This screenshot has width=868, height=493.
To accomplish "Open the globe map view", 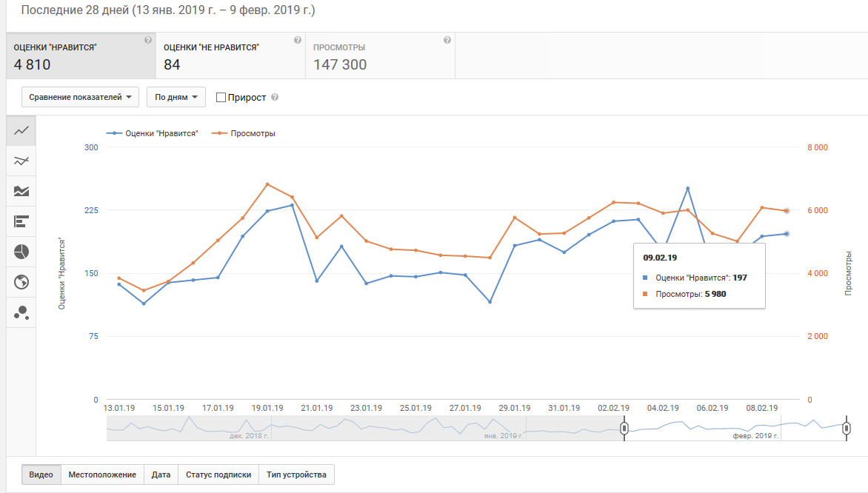I will click(21, 282).
